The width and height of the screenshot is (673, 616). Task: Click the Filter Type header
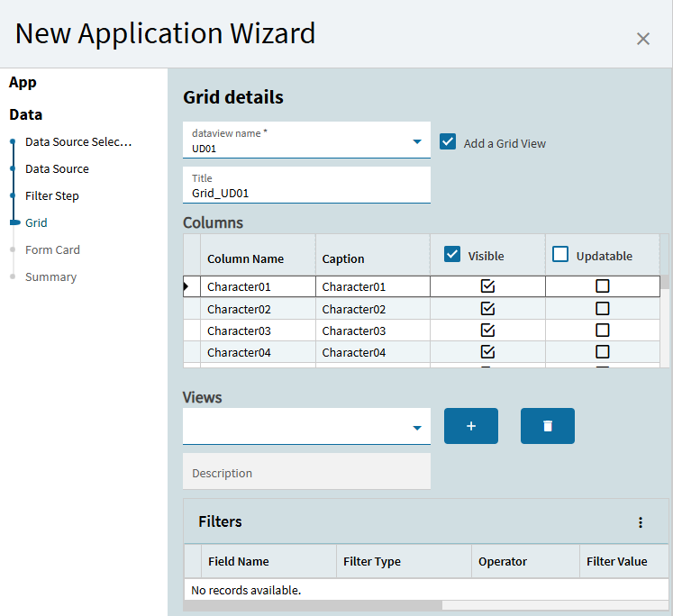point(404,562)
